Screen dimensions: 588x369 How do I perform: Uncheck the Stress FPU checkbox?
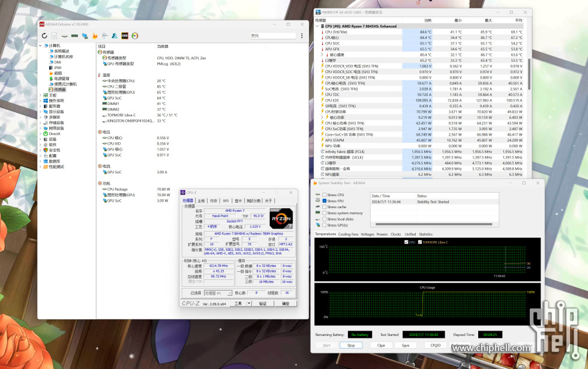coord(325,201)
